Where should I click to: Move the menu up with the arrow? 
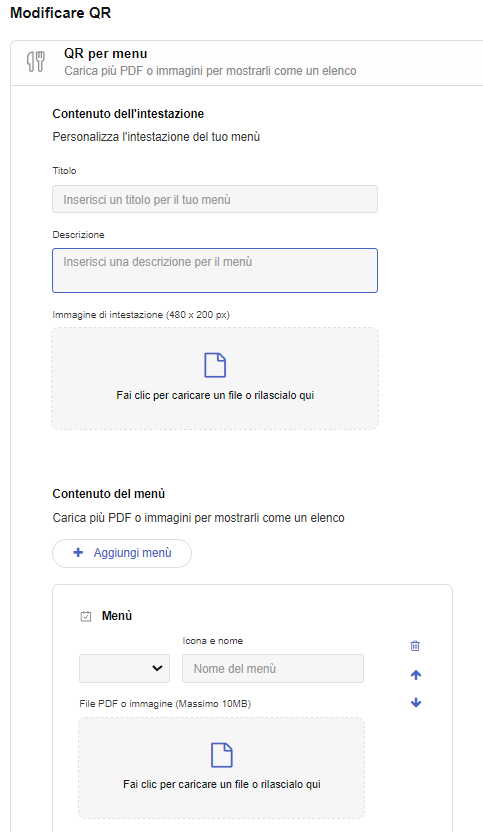(x=416, y=675)
